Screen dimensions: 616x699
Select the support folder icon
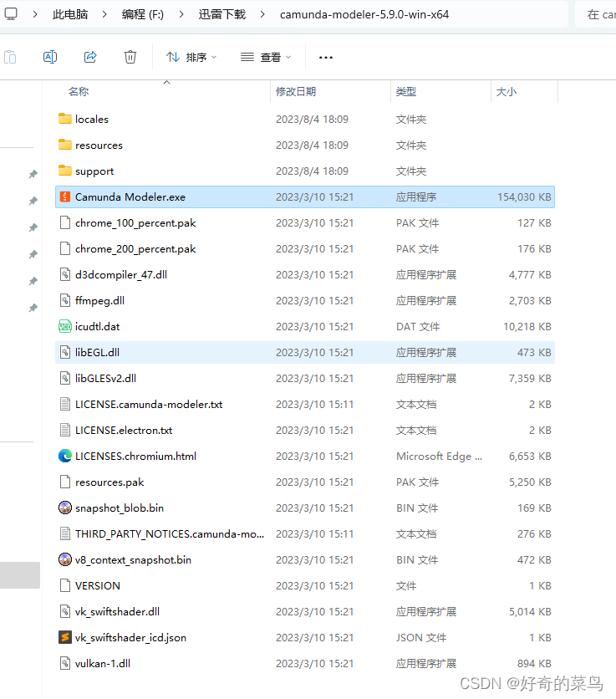tap(65, 171)
